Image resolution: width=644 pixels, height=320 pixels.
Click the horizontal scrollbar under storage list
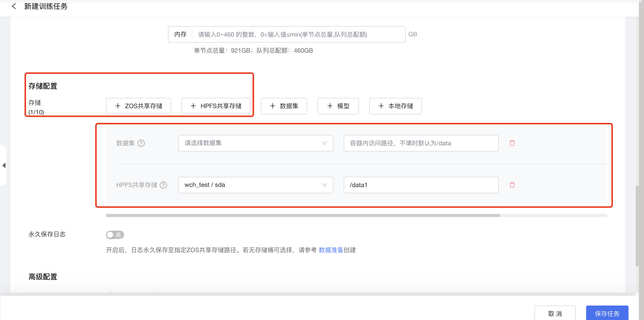[303, 215]
